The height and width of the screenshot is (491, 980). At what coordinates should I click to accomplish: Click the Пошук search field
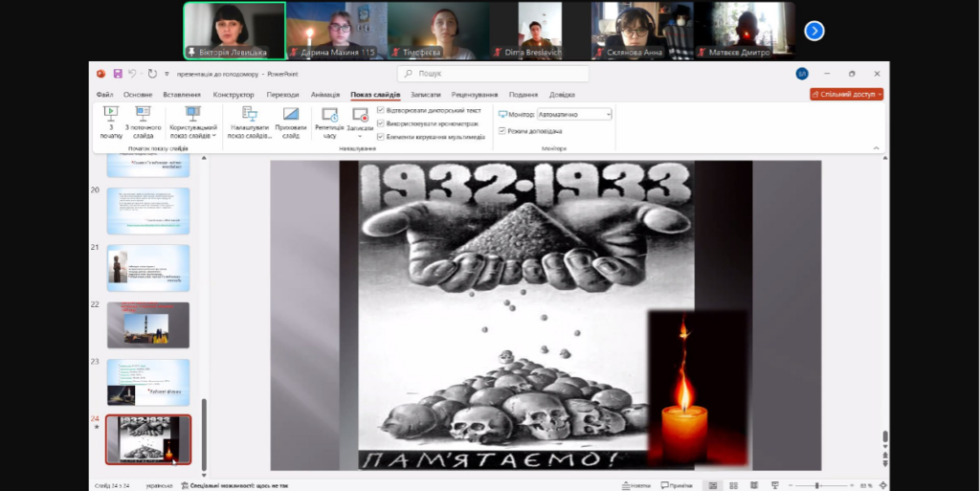click(493, 74)
